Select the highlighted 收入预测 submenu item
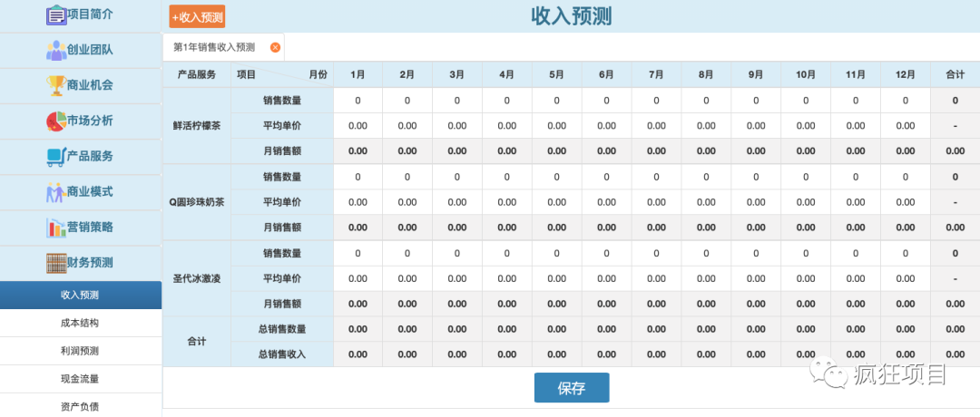 pos(80,295)
